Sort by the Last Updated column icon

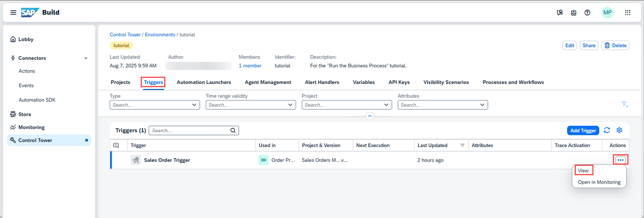462,145
